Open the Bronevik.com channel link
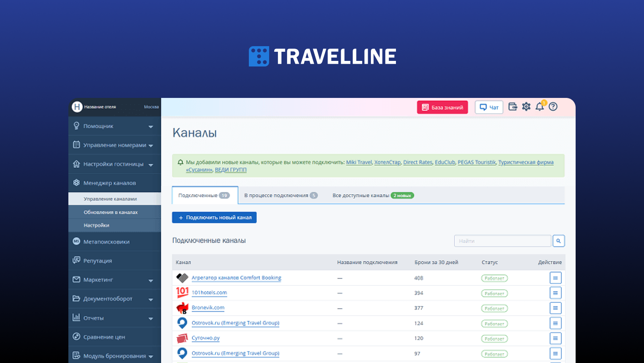The height and width of the screenshot is (363, 644). pyautogui.click(x=208, y=308)
